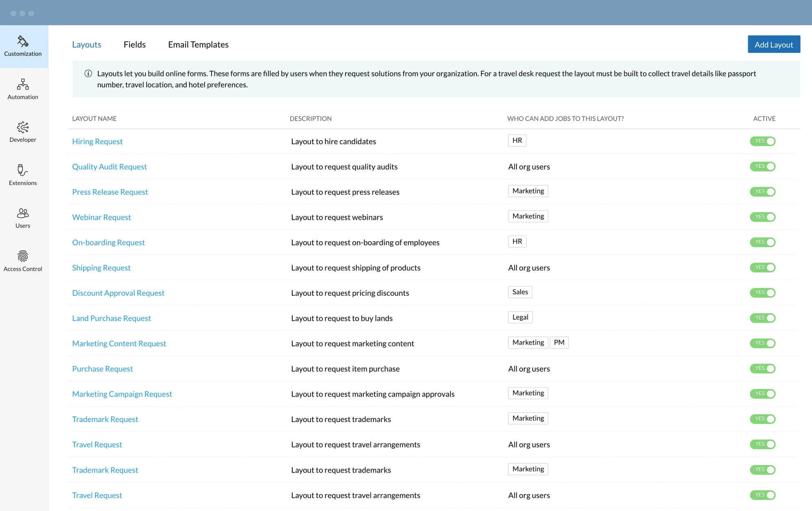Toggle active switch for Hiring Request
Screen dimensions: 812x511
point(762,141)
